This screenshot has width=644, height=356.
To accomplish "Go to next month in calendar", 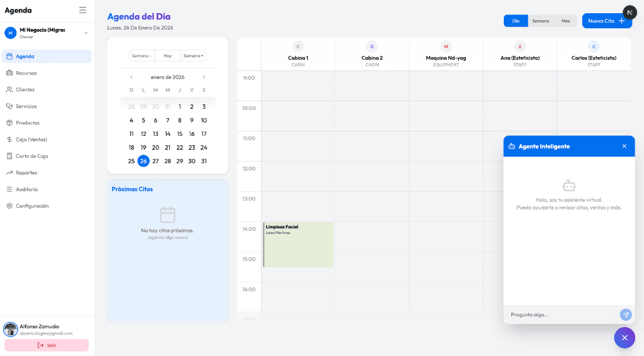I will pos(204,77).
